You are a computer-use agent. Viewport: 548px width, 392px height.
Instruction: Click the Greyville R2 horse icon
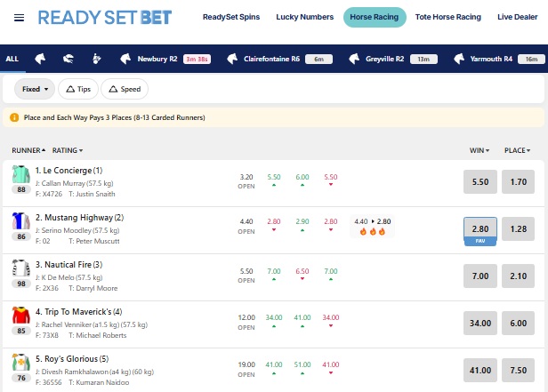pyautogui.click(x=354, y=59)
